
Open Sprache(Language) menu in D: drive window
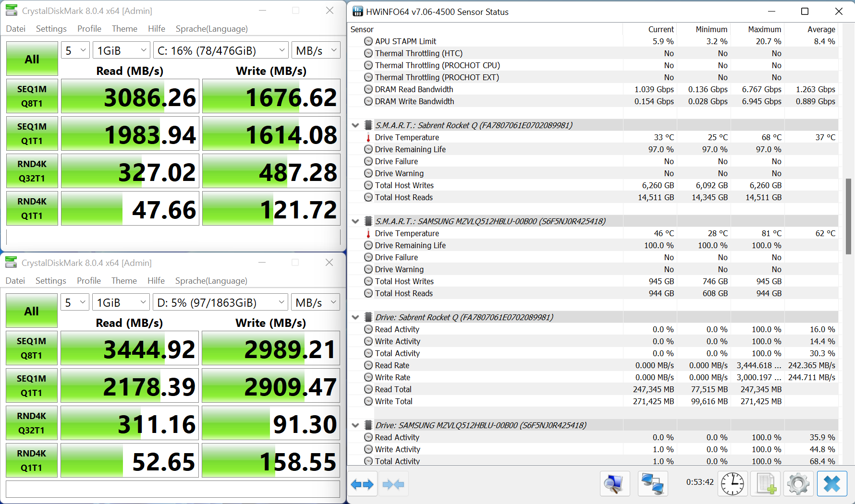point(211,281)
